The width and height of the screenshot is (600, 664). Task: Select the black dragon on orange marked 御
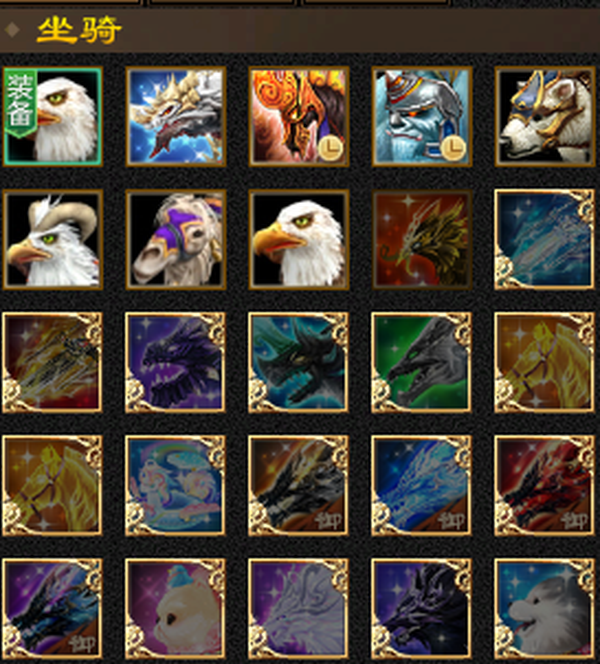click(299, 485)
